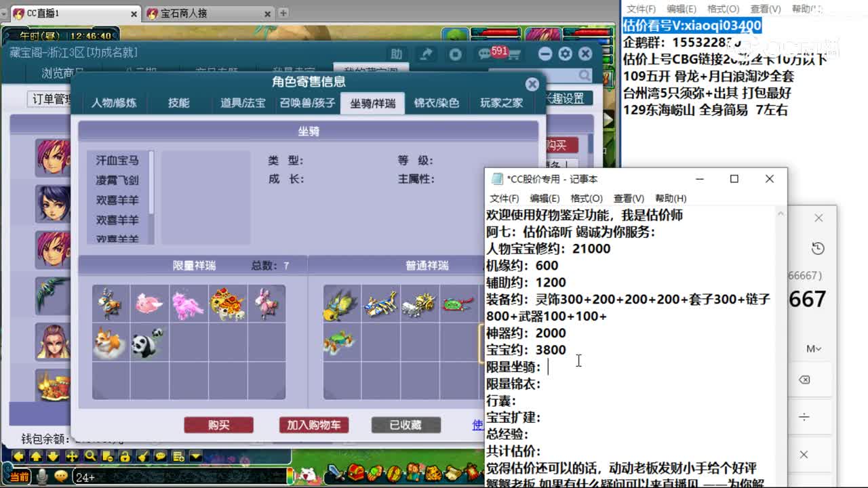Click the rainbow gradient bar near the minimap

(290, 475)
